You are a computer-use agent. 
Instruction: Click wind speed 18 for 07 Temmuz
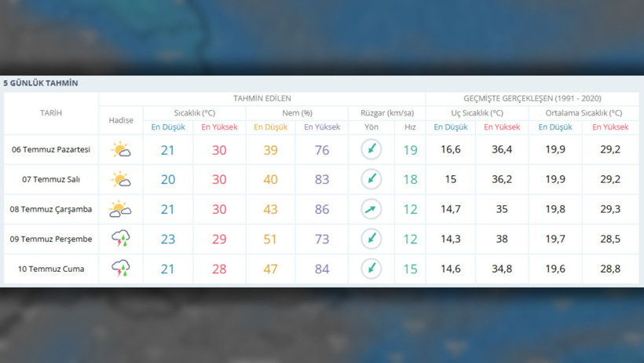[410, 180]
